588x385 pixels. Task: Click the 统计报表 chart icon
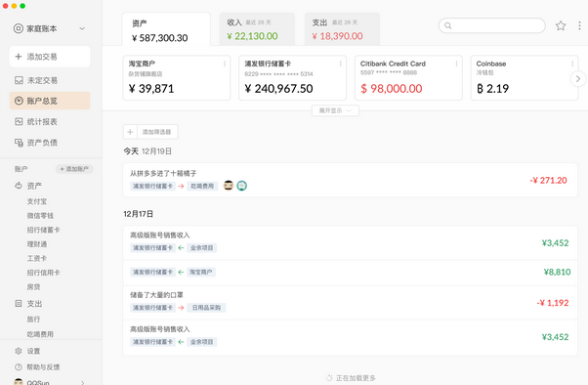[19, 121]
